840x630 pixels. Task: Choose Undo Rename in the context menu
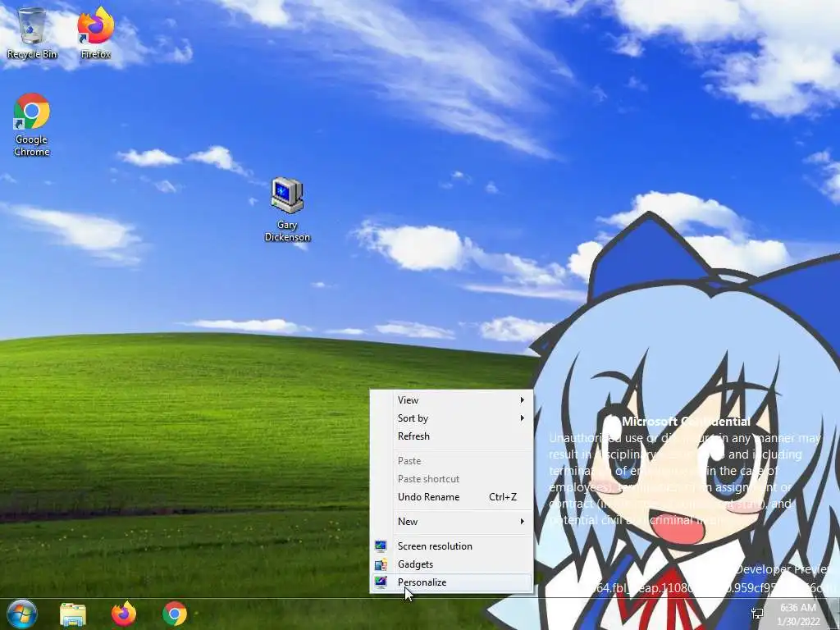451,496
